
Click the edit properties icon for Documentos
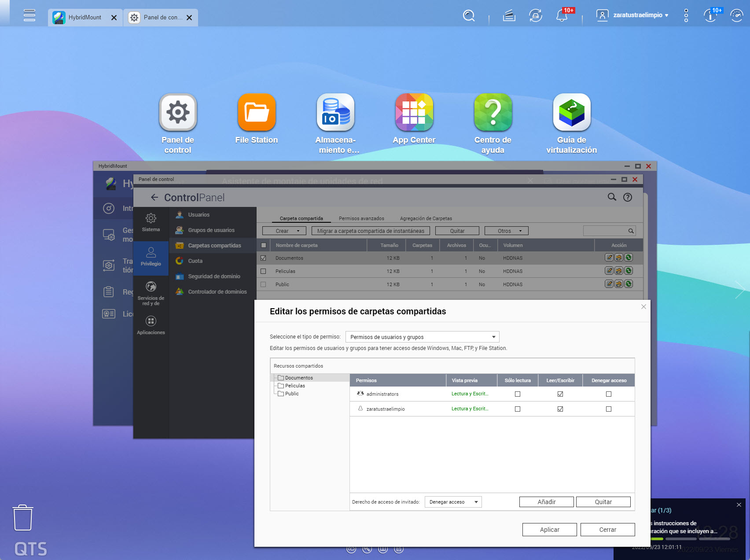click(609, 258)
